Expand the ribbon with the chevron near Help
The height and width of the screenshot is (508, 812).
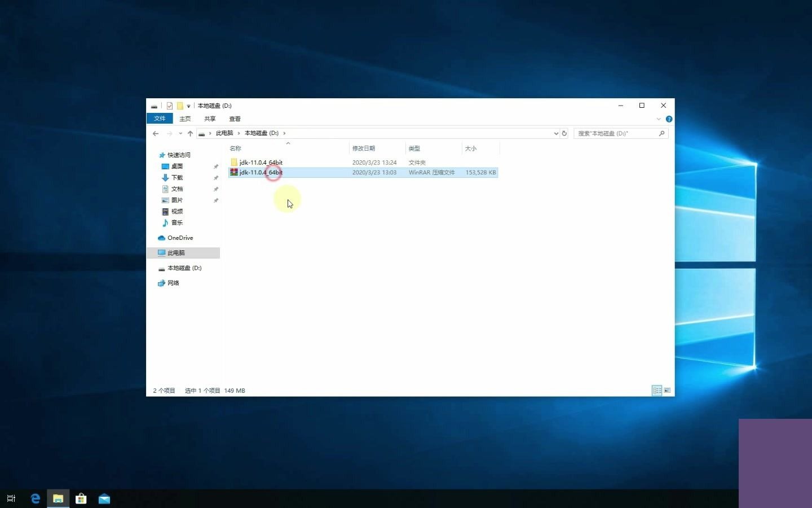pyautogui.click(x=658, y=119)
